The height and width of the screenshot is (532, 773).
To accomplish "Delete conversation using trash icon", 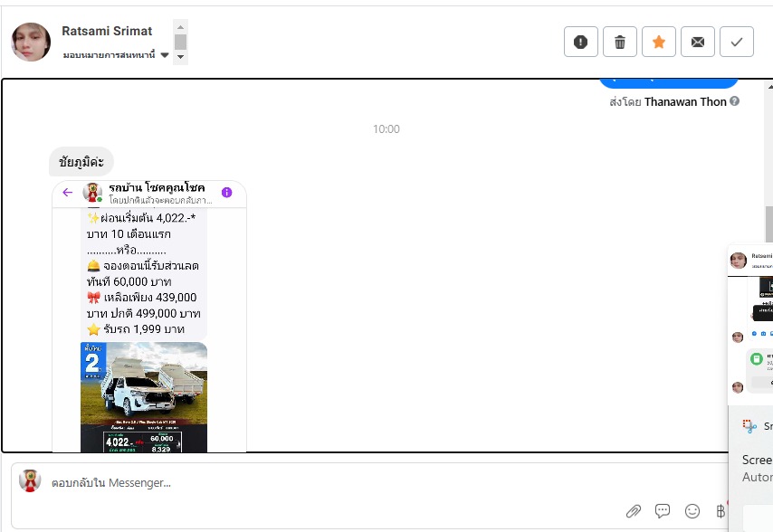I will (620, 42).
